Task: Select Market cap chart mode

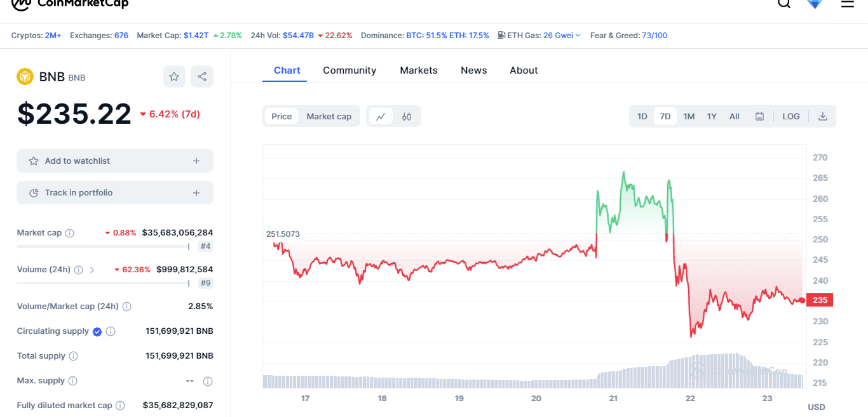Action: tap(329, 116)
